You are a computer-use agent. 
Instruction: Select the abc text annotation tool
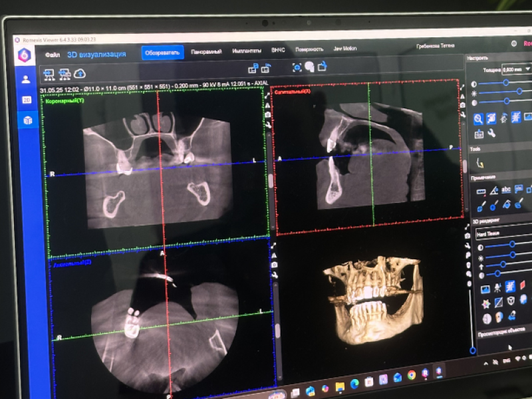506,190
